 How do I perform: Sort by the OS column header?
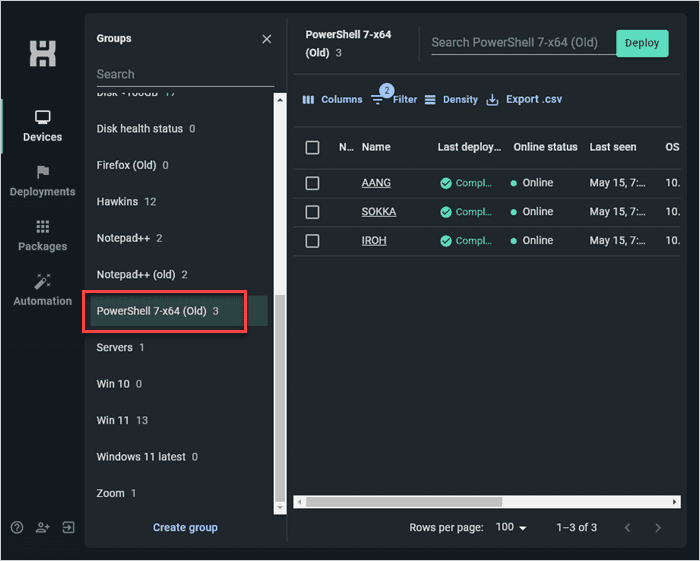672,147
